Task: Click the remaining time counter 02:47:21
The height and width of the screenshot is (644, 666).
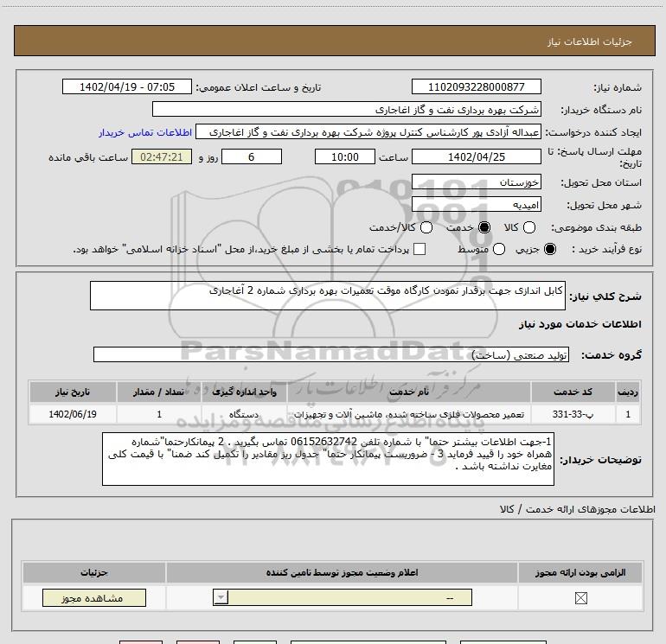Action: [x=162, y=156]
